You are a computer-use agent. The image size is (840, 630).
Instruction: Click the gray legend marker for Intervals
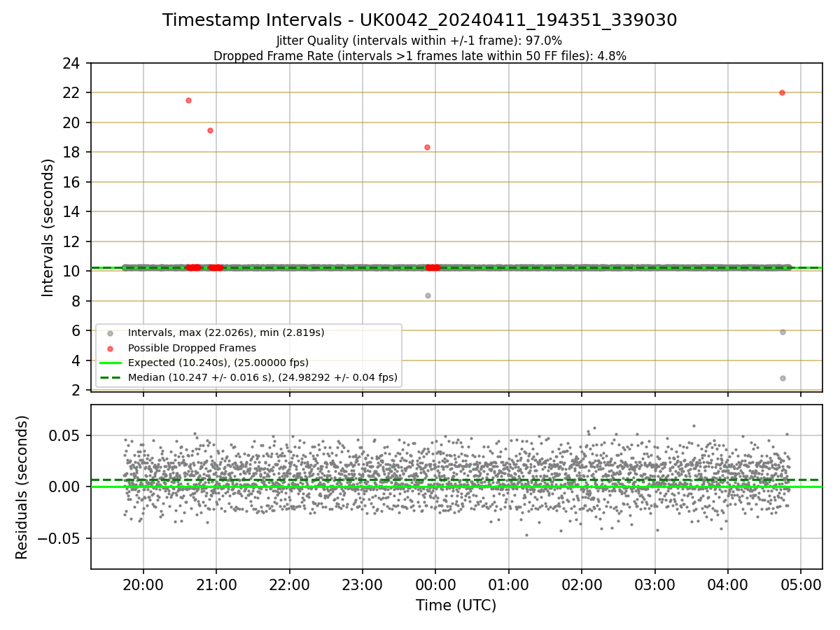click(x=110, y=333)
